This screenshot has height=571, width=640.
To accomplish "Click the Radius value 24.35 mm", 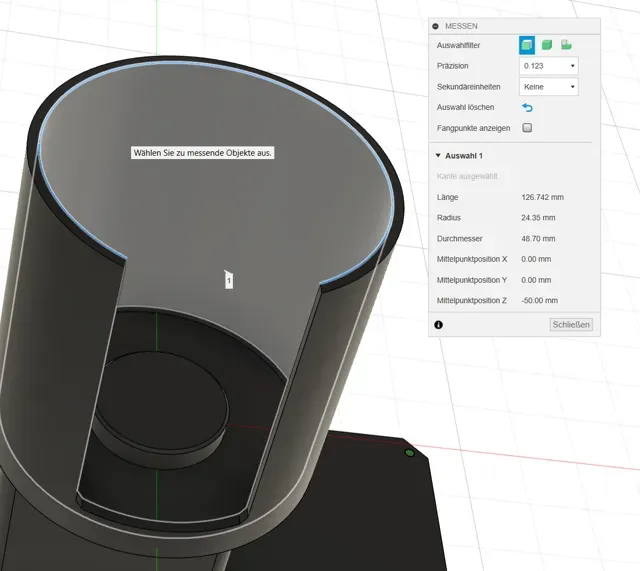I will pyautogui.click(x=538, y=218).
